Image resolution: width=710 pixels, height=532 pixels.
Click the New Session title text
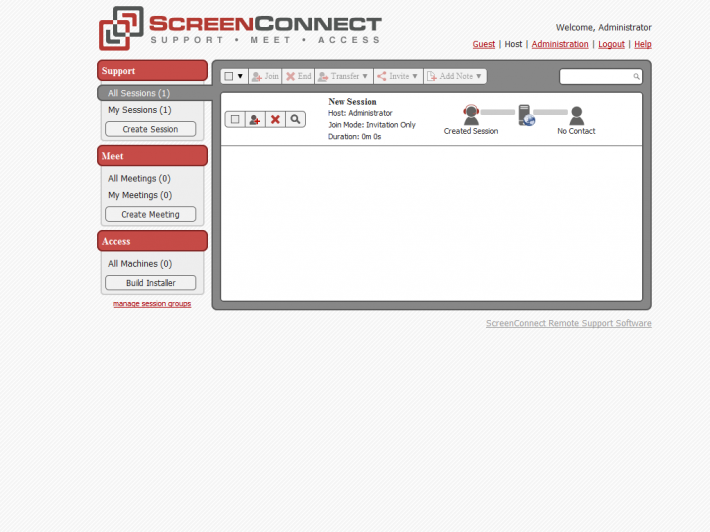[352, 102]
